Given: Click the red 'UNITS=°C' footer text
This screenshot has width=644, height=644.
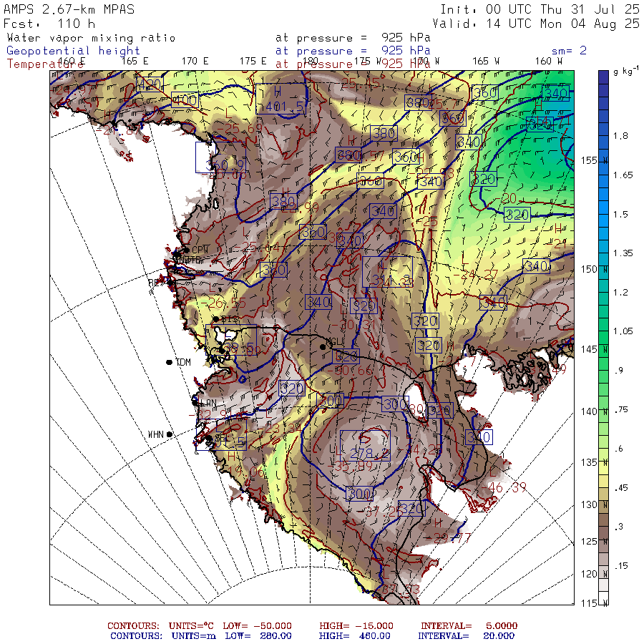Looking at the screenshot, I should [191, 626].
